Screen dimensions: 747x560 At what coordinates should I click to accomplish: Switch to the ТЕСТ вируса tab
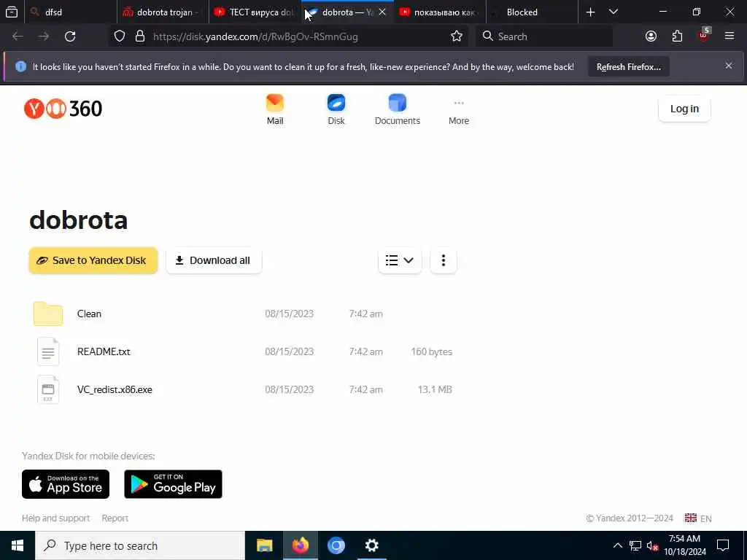tap(255, 12)
